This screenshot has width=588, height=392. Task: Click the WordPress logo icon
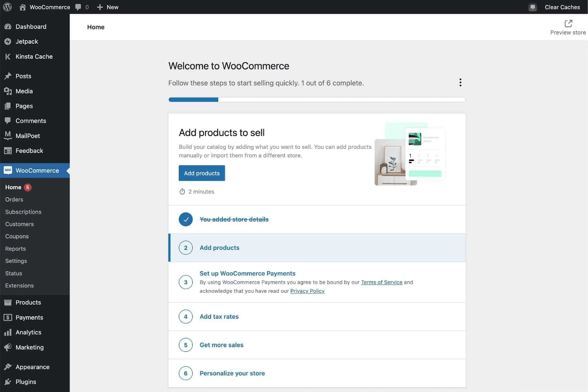(x=8, y=7)
